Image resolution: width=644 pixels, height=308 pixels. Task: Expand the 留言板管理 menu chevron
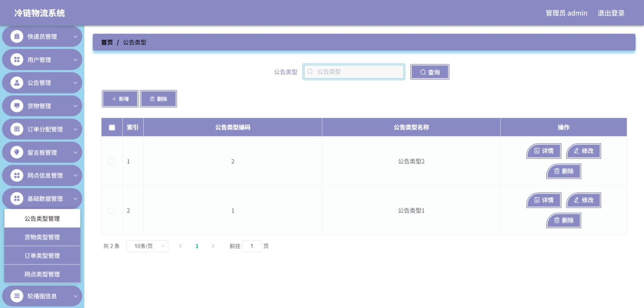75,152
